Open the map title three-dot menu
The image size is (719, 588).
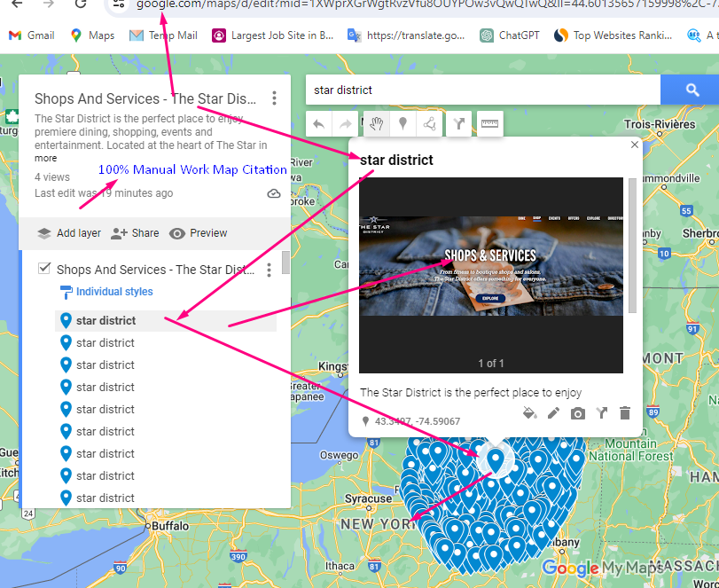pyautogui.click(x=275, y=98)
